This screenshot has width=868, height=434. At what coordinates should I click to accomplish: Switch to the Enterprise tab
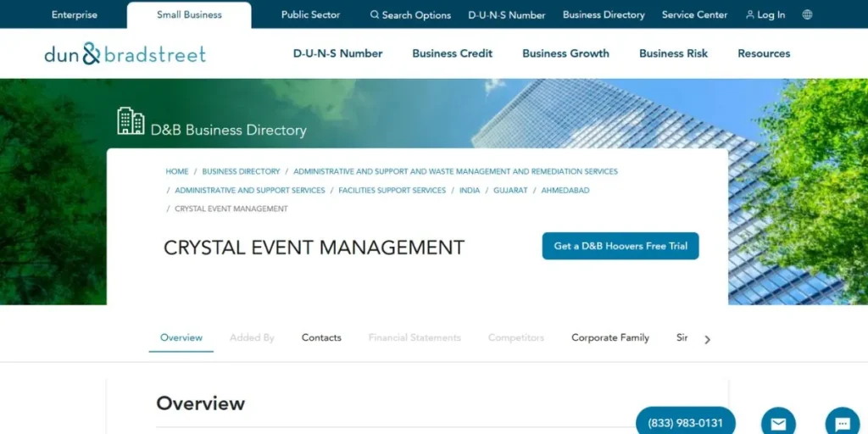(75, 15)
